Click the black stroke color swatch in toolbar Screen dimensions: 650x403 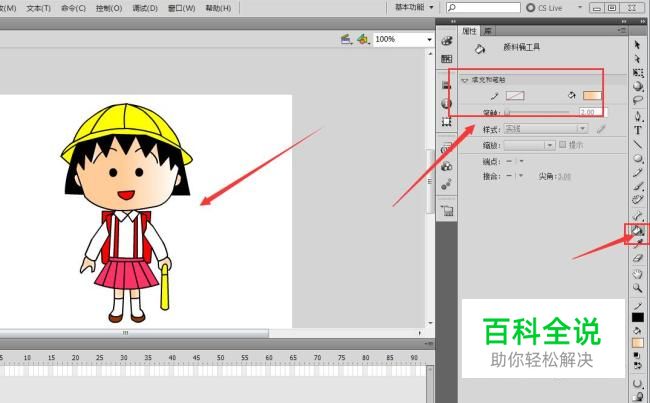point(638,318)
